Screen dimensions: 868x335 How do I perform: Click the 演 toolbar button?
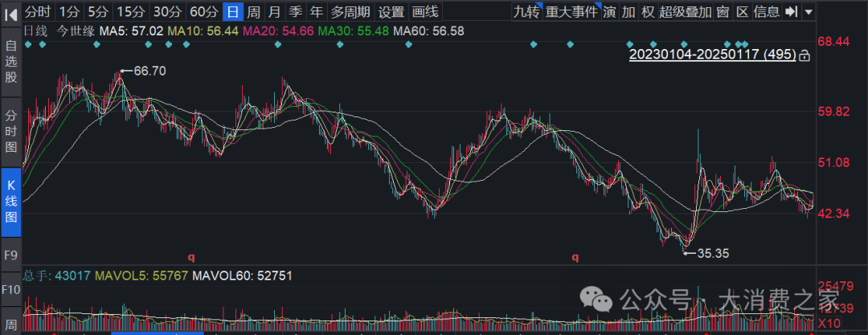coord(609,11)
